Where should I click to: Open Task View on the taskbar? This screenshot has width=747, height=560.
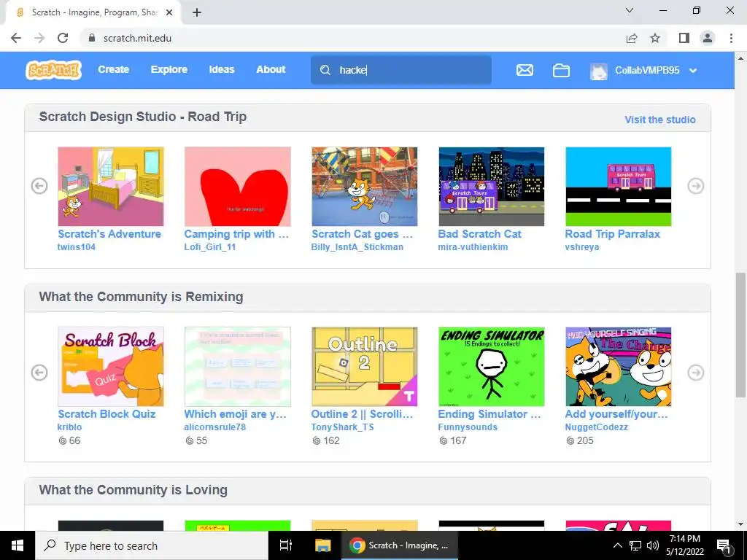pyautogui.click(x=286, y=545)
